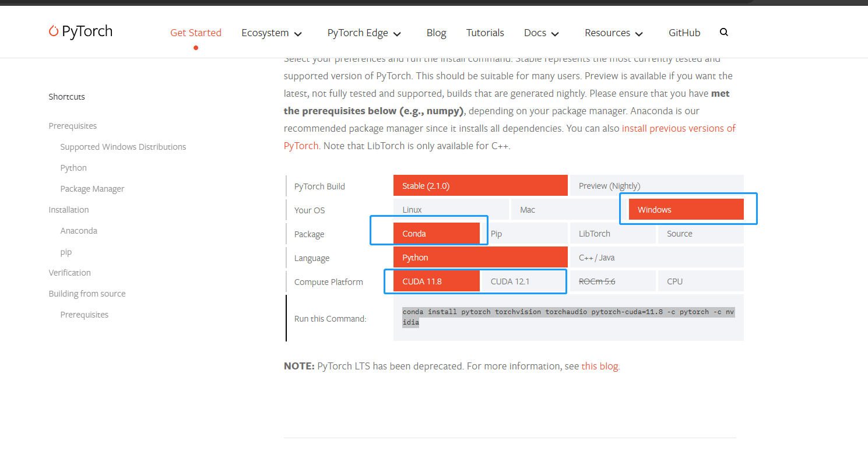This screenshot has height=465, width=868.
Task: Jump to Building from source shortcut
Action: point(87,294)
